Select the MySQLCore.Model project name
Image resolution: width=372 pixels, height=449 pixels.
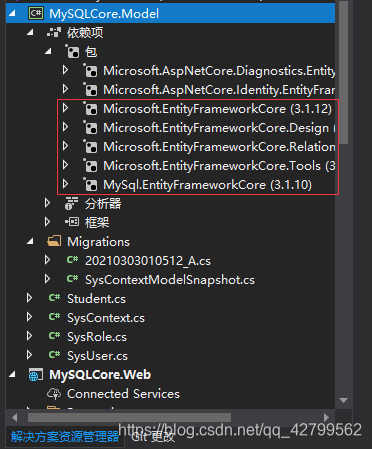click(104, 14)
